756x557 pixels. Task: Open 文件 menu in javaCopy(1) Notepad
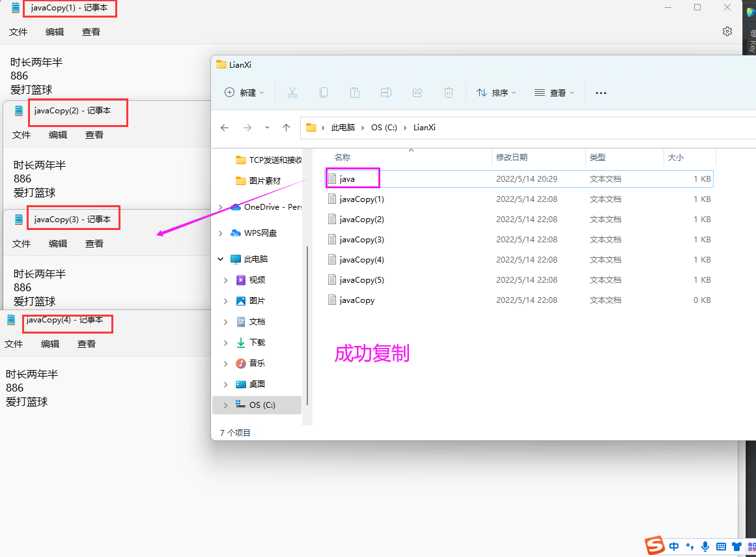click(x=18, y=32)
